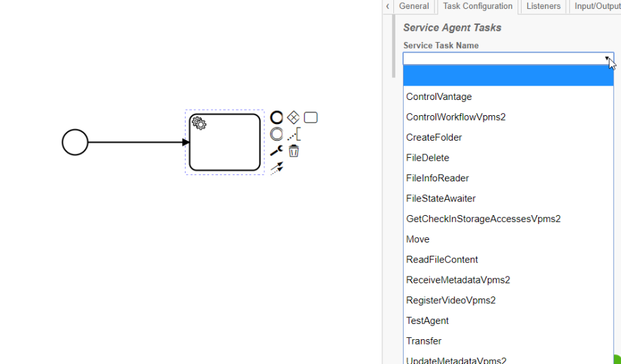Screen dimensions: 621x364
Task: Open the Input/Output tab
Action: pos(597,6)
